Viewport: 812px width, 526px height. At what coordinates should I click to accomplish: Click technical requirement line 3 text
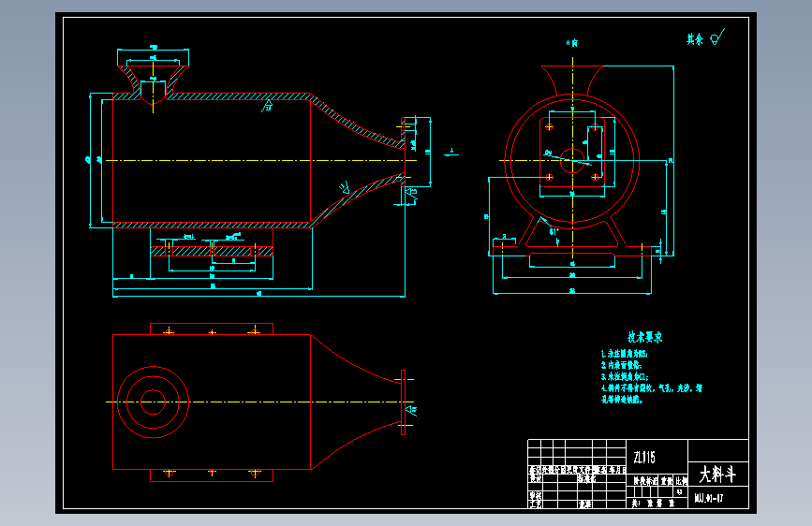tap(625, 377)
